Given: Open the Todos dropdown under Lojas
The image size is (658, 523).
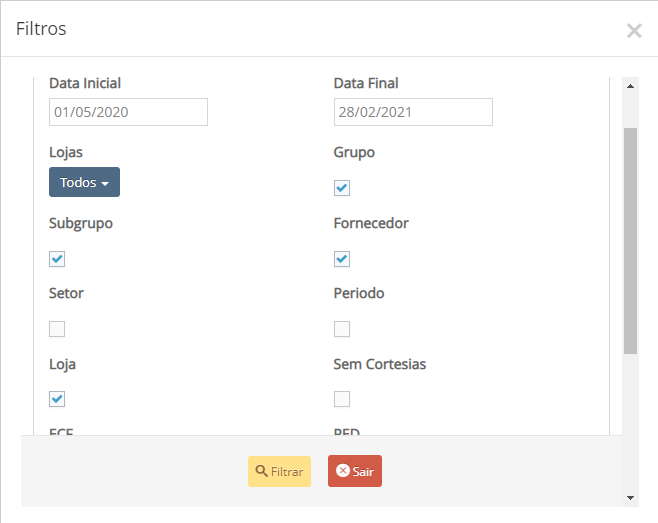Looking at the screenshot, I should tap(84, 182).
